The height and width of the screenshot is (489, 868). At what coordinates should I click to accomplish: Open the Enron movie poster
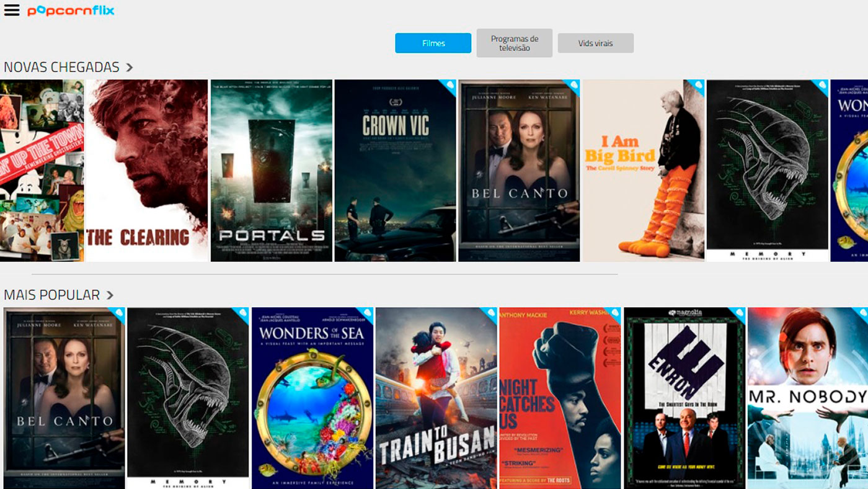pos(684,398)
